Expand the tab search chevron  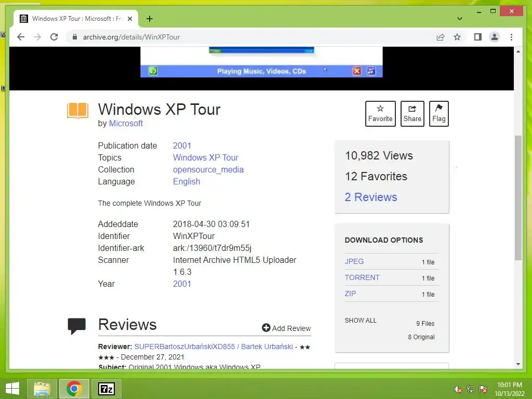tap(459, 19)
